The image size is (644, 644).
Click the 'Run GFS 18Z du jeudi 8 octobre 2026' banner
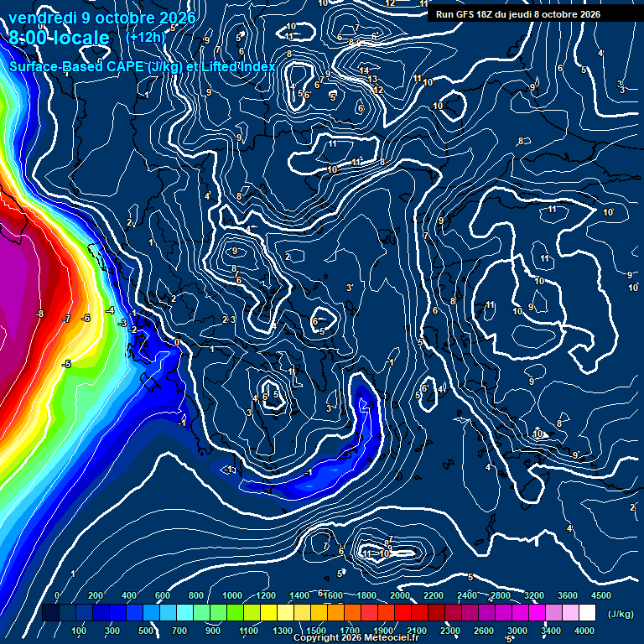click(518, 15)
